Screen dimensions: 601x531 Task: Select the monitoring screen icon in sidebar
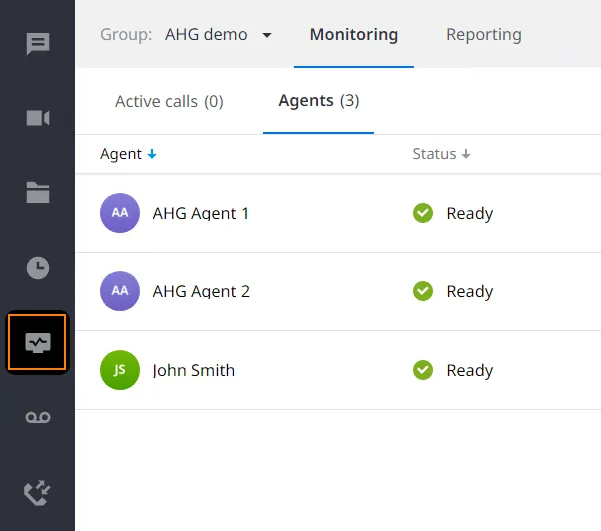tap(37, 342)
